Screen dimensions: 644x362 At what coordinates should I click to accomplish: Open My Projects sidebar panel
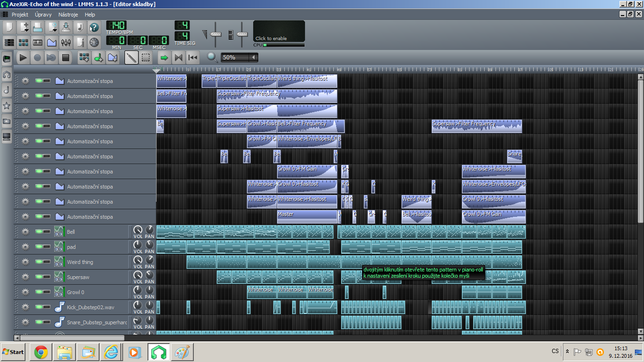pos(7,74)
